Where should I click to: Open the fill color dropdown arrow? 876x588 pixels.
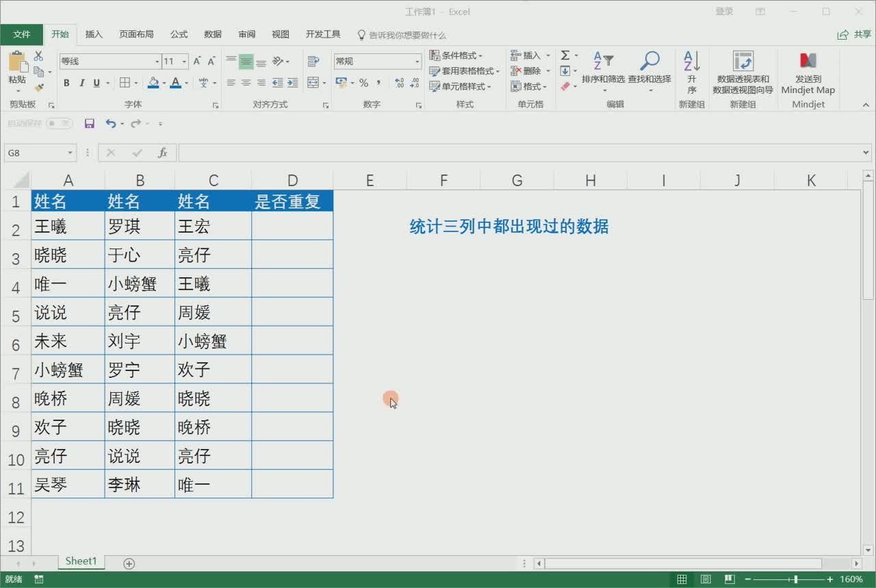pos(164,84)
